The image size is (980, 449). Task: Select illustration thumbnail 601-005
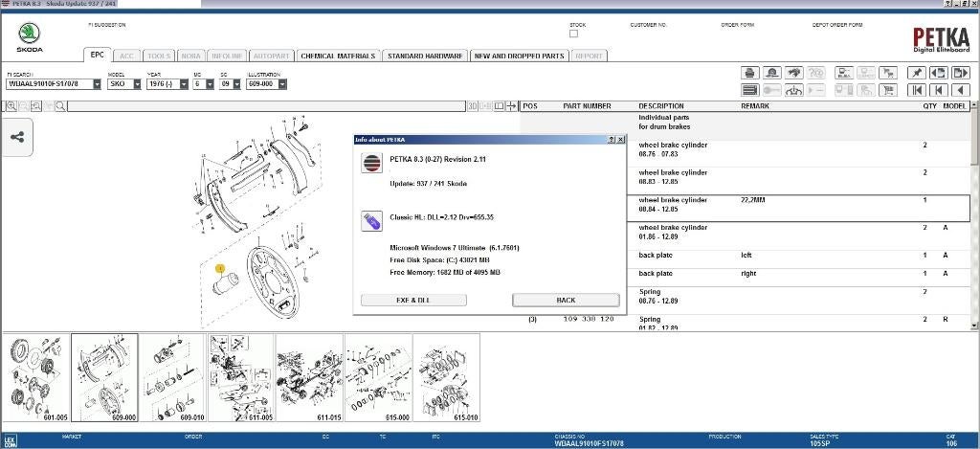pyautogui.click(x=35, y=378)
